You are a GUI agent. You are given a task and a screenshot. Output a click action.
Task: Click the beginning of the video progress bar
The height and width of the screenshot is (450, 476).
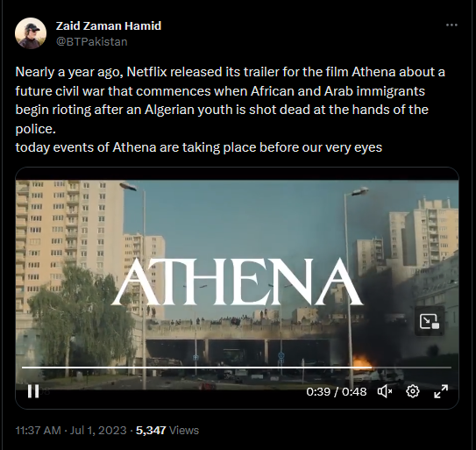point(23,368)
